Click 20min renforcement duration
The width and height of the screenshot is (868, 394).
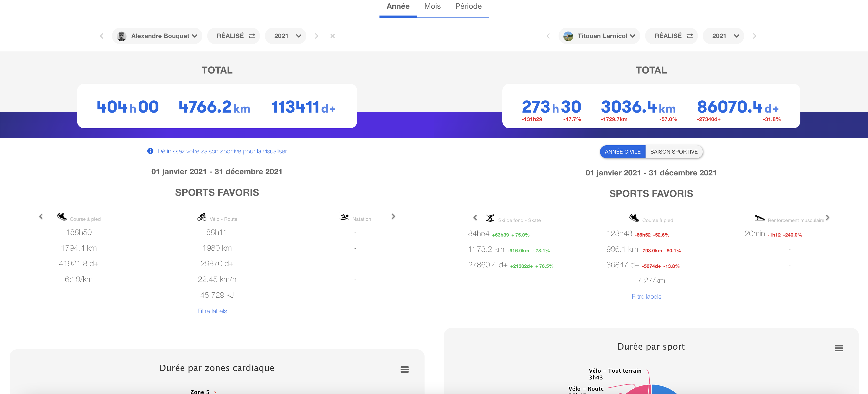click(755, 233)
